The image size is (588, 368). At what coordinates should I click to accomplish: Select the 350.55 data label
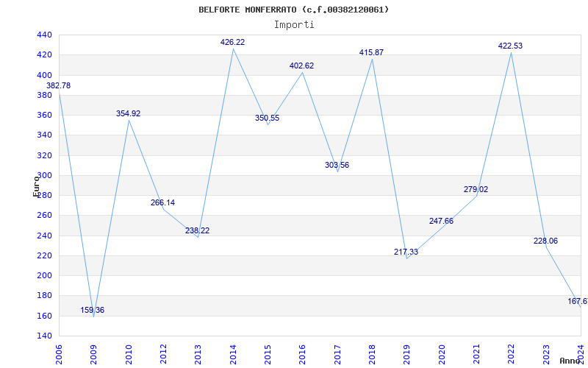click(x=267, y=118)
